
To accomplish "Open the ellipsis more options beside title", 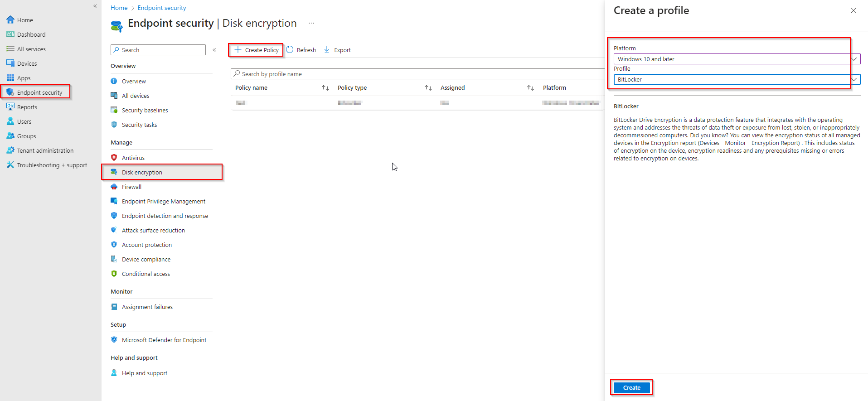I will 311,23.
